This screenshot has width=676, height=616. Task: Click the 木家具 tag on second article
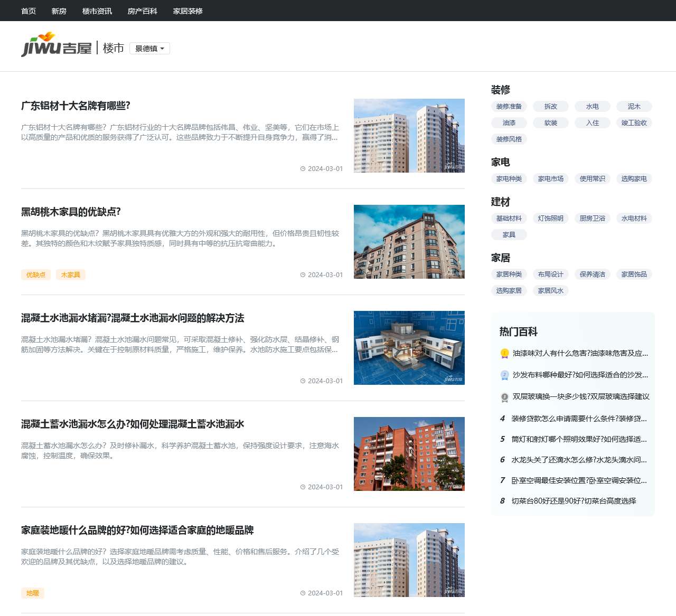[x=70, y=274]
